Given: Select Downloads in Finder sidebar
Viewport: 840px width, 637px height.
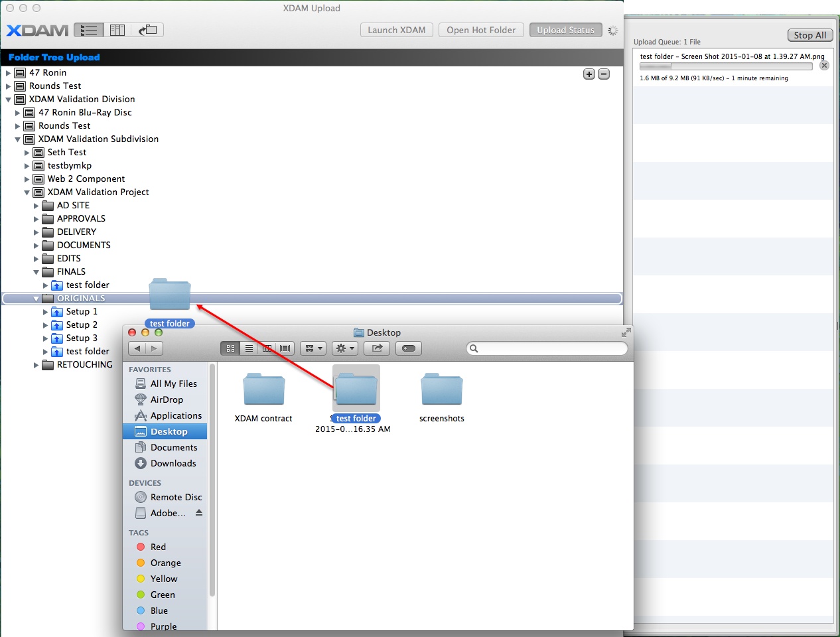Looking at the screenshot, I should point(173,463).
